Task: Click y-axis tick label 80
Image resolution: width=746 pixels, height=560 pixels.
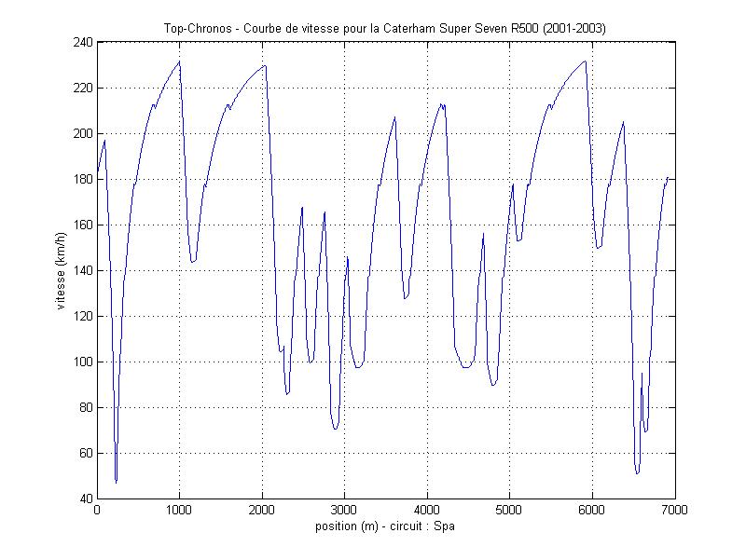Action: click(86, 407)
